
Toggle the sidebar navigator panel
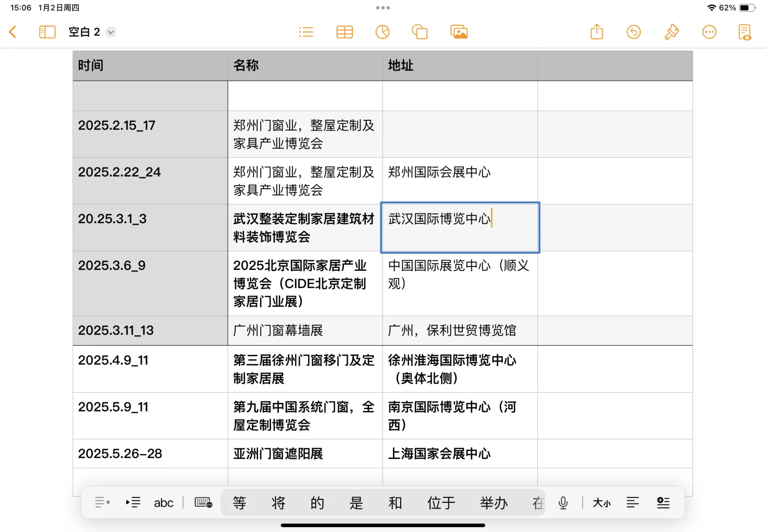(x=47, y=32)
